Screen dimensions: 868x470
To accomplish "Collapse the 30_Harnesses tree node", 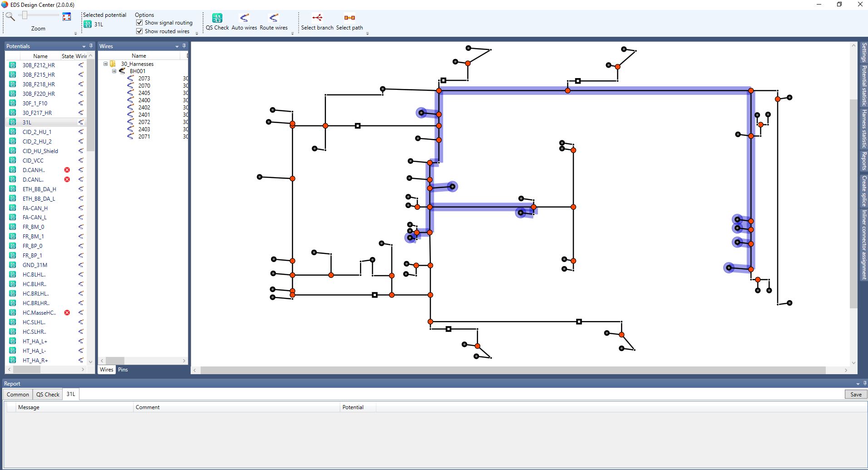I will [106, 64].
